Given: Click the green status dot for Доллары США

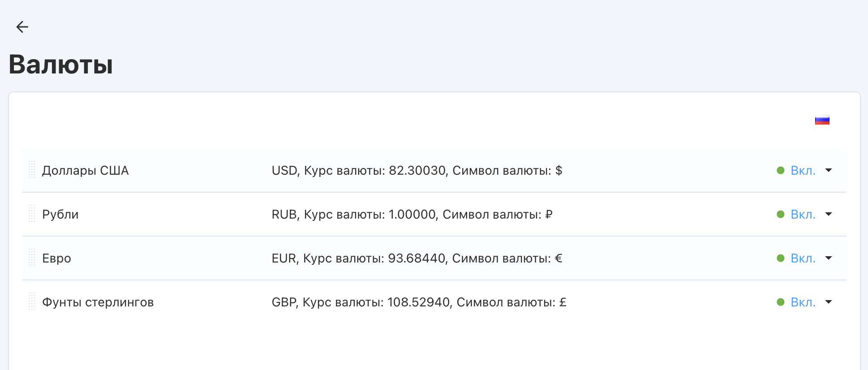Looking at the screenshot, I should 781,170.
